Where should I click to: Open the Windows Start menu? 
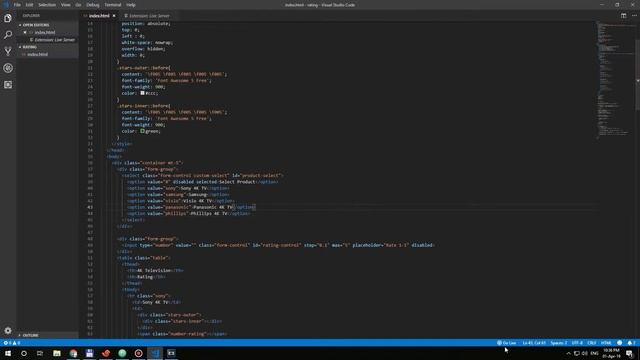coord(8,353)
